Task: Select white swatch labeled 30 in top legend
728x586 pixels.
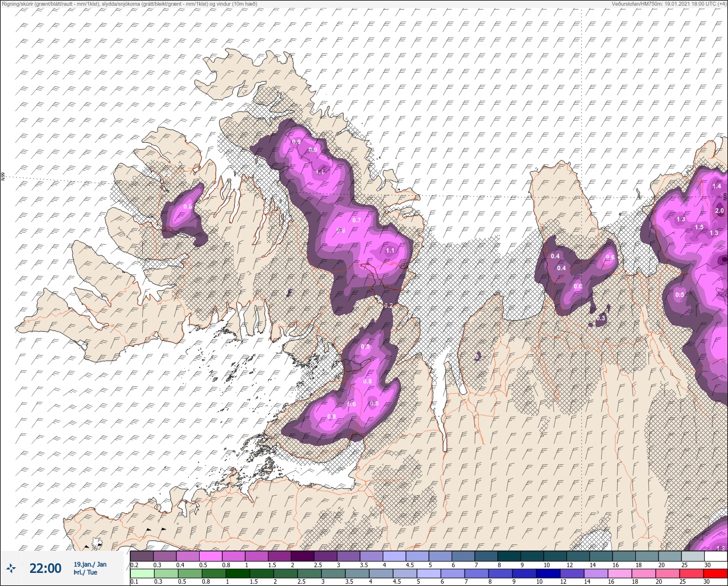Action: tap(715, 556)
